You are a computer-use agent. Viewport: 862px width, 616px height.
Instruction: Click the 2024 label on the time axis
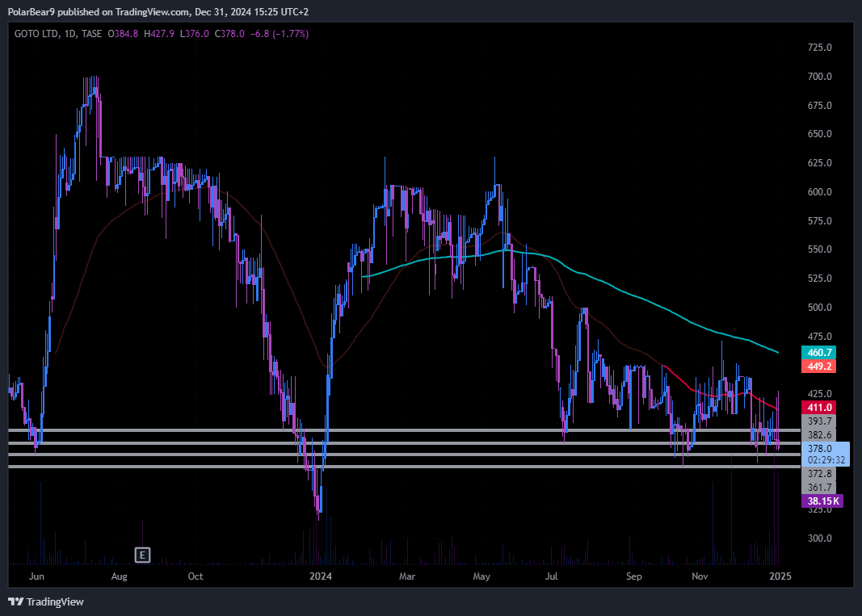coord(322,576)
